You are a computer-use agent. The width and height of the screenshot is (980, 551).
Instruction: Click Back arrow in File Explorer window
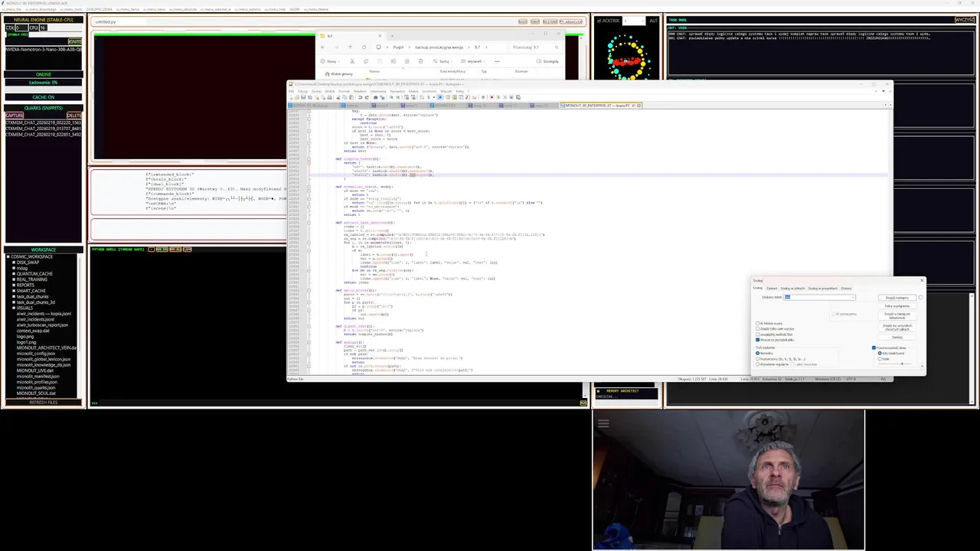[x=323, y=47]
